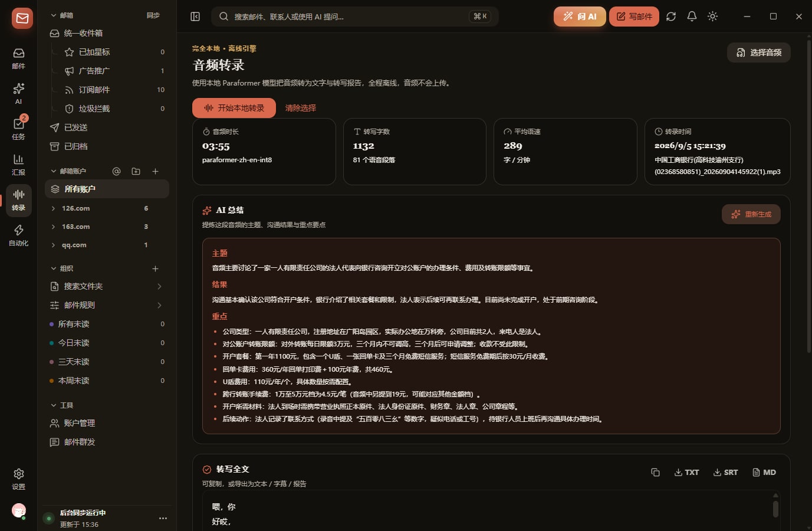Collapse the 工具 section
This screenshot has width=812, height=531.
pos(62,405)
